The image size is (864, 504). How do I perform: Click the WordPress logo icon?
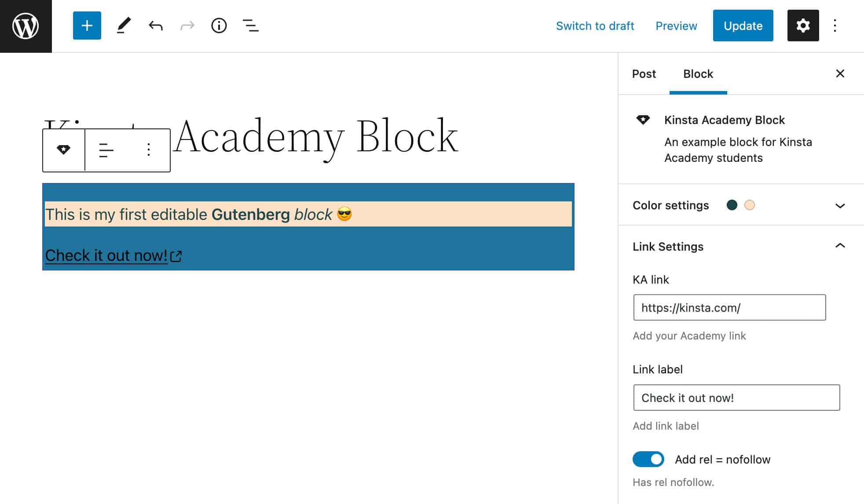26,26
